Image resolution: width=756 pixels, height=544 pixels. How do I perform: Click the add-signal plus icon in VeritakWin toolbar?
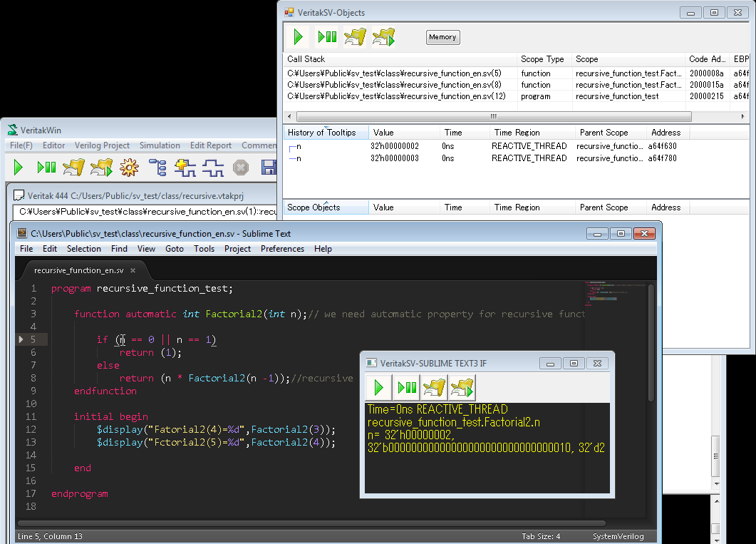(185, 168)
